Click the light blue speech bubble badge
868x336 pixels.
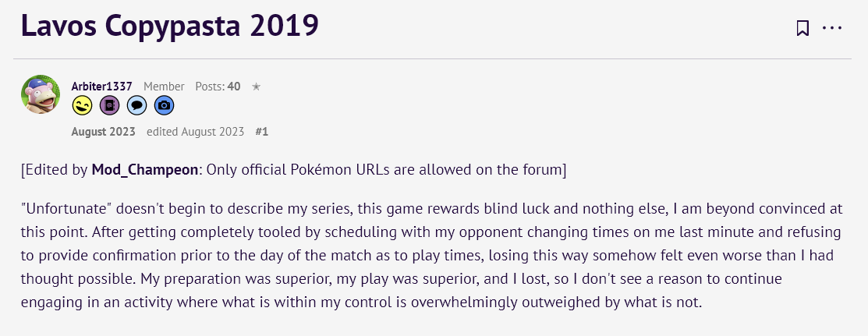(136, 105)
